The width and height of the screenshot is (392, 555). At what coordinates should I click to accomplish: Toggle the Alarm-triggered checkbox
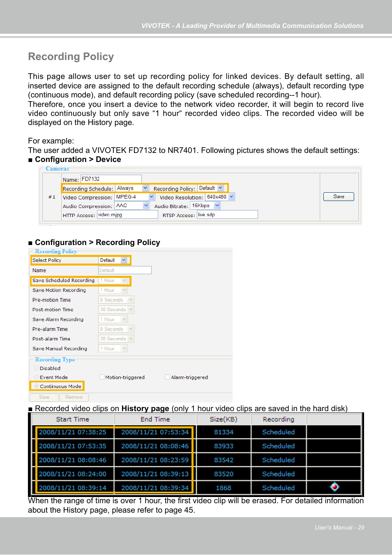168,377
